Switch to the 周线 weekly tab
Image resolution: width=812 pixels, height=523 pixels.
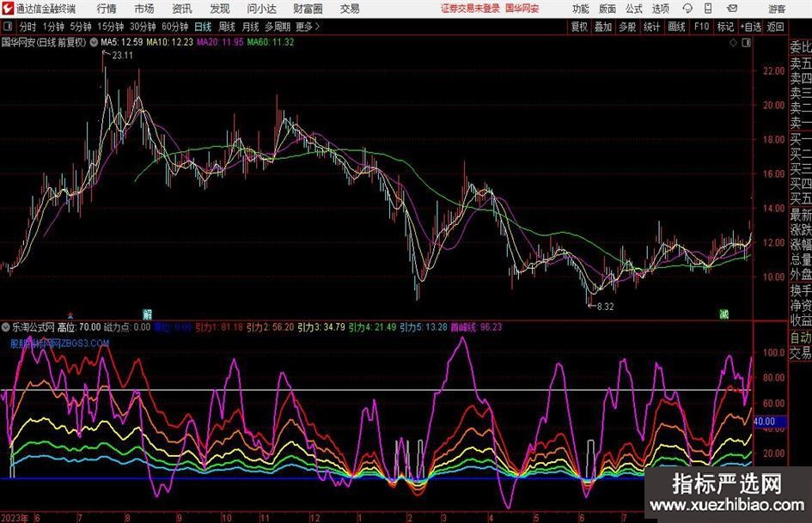(x=227, y=27)
